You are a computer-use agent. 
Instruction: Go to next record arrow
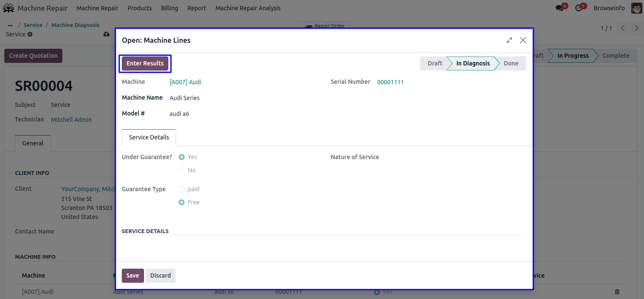636,28
